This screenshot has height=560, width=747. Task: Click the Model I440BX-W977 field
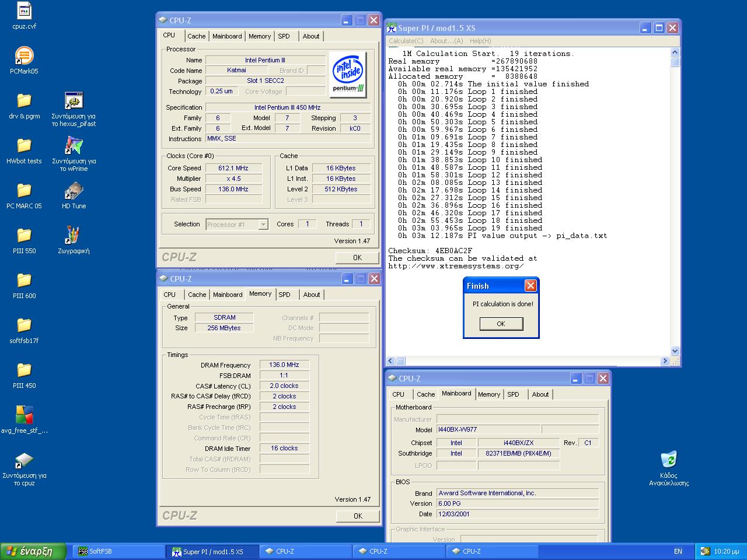(488, 430)
